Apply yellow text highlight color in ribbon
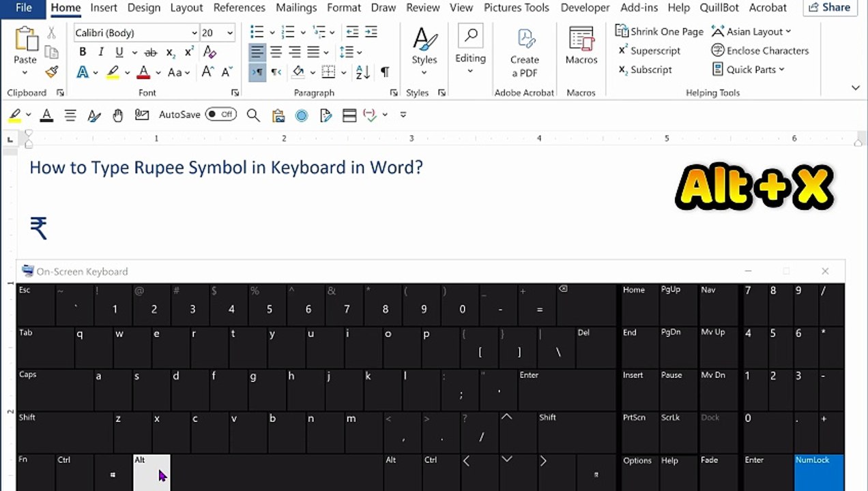This screenshot has height=491, width=868. tap(113, 72)
